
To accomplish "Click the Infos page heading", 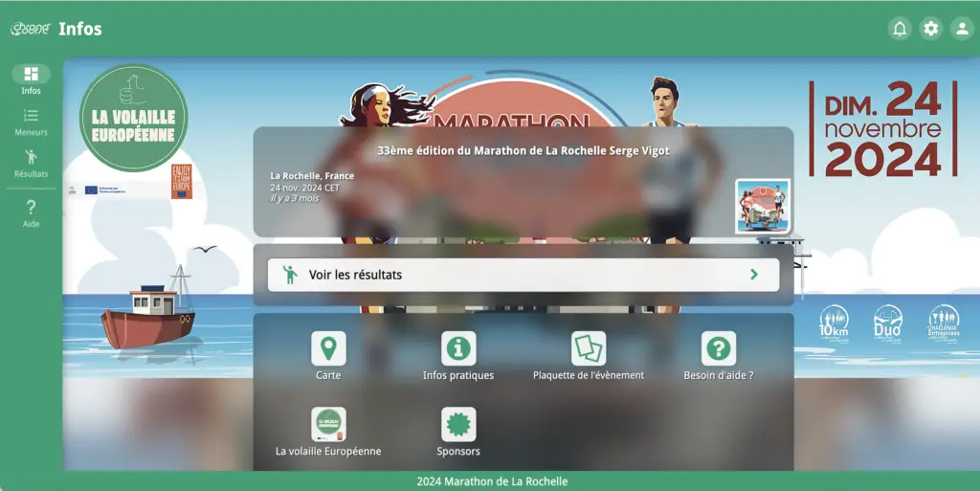I will (80, 29).
